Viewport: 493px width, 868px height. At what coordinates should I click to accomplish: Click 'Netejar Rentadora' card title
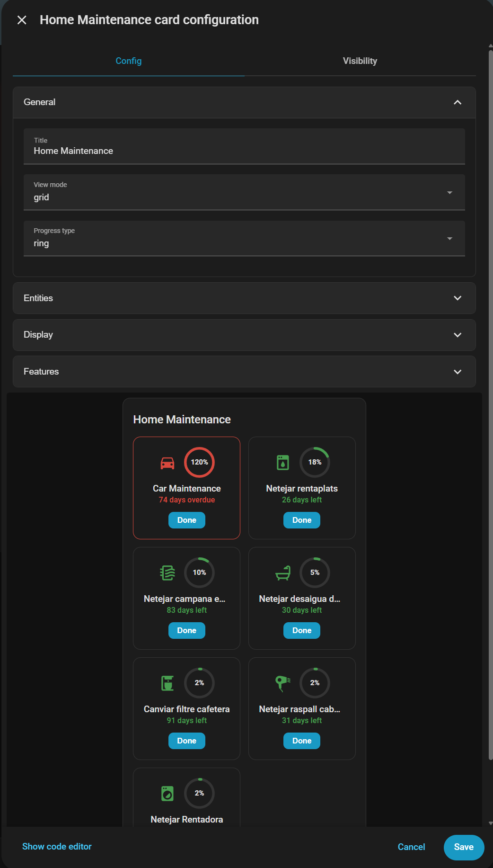[187, 820]
